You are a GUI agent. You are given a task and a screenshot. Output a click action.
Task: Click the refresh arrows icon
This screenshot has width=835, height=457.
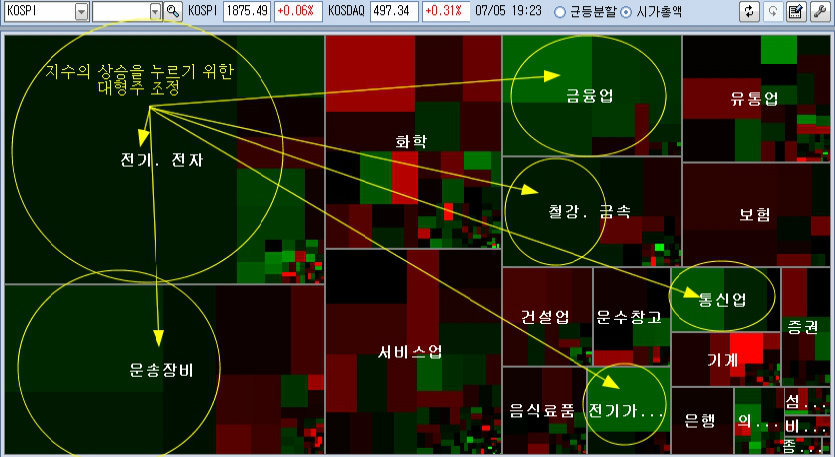[x=750, y=11]
